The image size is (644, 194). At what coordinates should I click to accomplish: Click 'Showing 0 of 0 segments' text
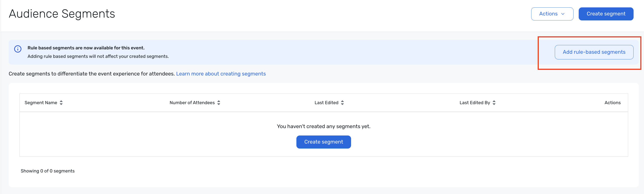48,171
